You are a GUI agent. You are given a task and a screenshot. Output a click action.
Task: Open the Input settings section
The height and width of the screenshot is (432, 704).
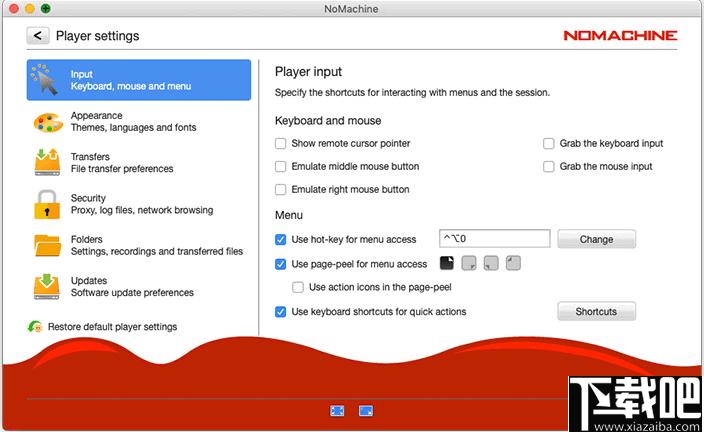[139, 80]
